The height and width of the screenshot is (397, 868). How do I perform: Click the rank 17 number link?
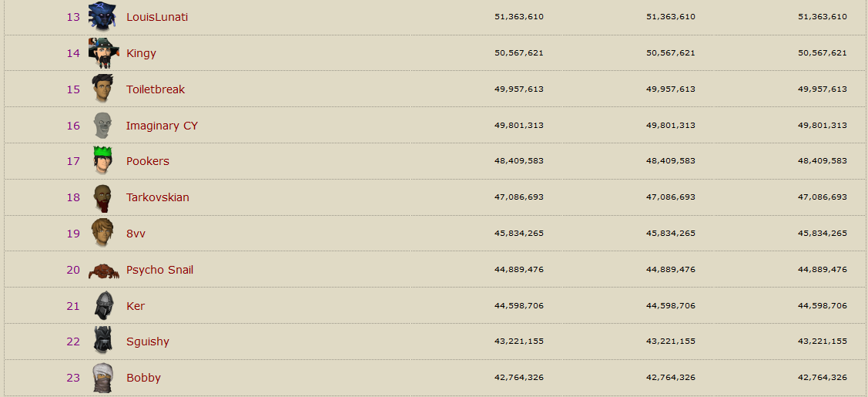click(x=73, y=161)
